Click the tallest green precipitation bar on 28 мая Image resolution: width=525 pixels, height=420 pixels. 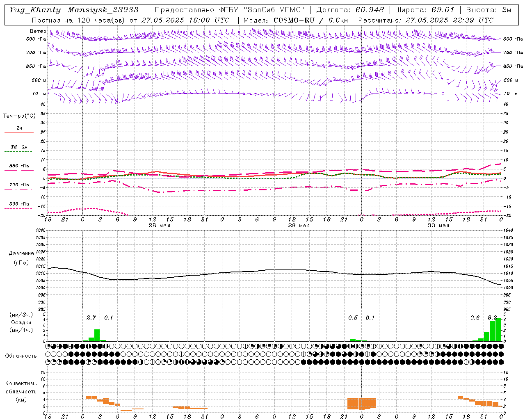pos(97,335)
